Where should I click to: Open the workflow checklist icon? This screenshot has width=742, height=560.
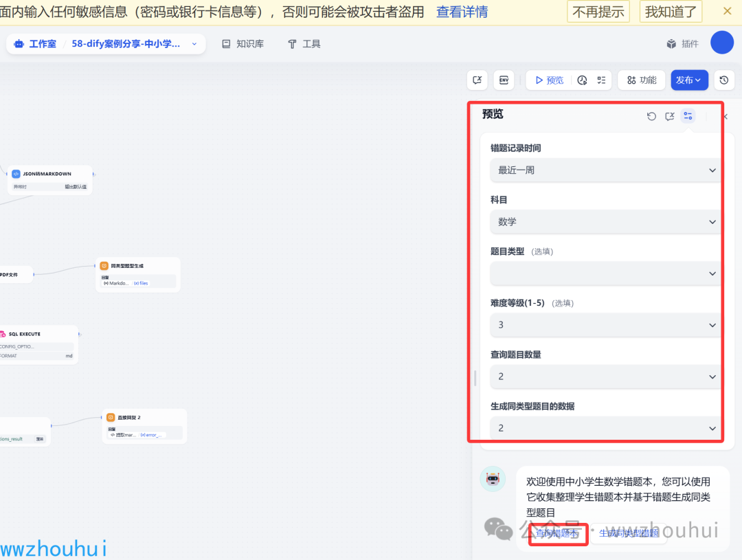[x=601, y=80]
